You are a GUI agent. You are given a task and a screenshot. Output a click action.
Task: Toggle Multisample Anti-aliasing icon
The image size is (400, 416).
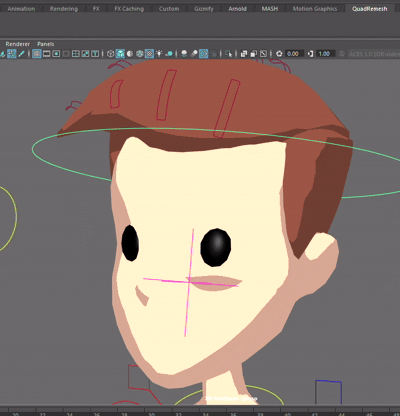click(x=204, y=54)
